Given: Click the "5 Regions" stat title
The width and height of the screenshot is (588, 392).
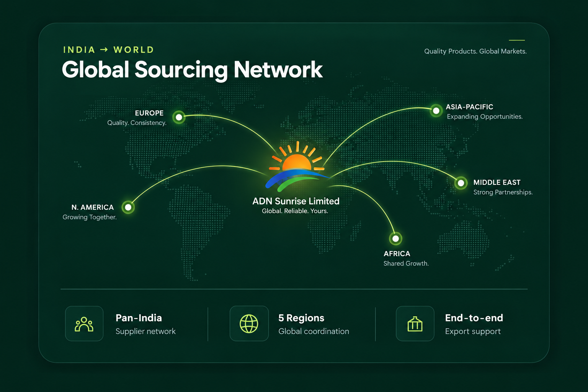Looking at the screenshot, I should point(301,318).
